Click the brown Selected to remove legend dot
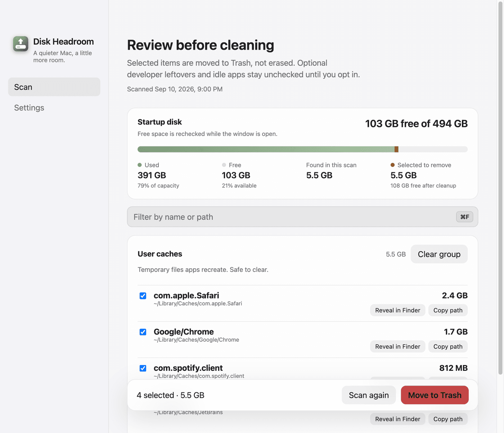504x433 pixels. 393,165
